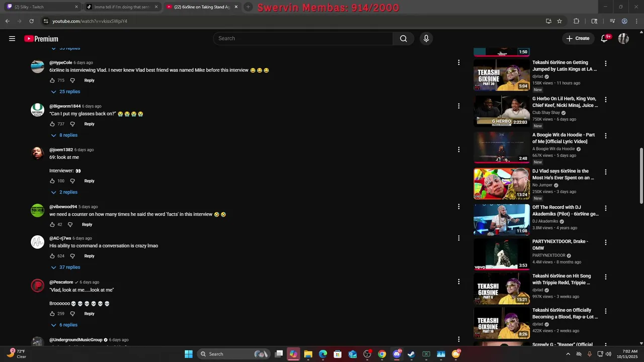Reply to the @Pescatore comment

pyautogui.click(x=89, y=314)
